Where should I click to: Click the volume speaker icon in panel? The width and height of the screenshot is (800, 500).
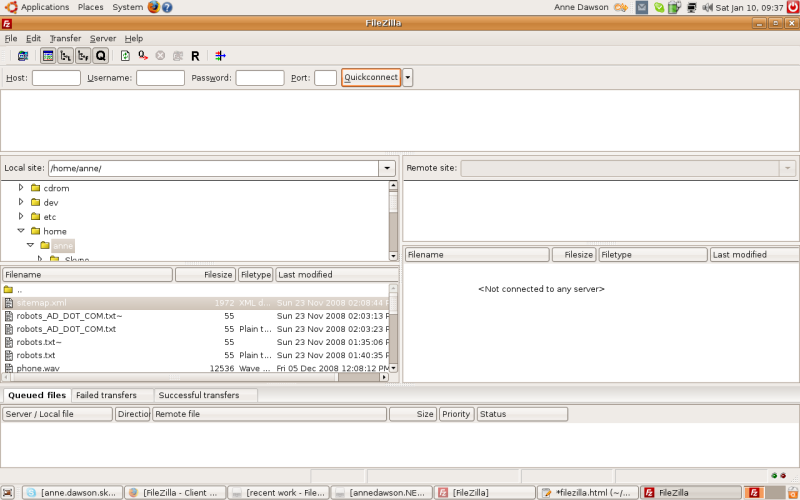[707, 7]
